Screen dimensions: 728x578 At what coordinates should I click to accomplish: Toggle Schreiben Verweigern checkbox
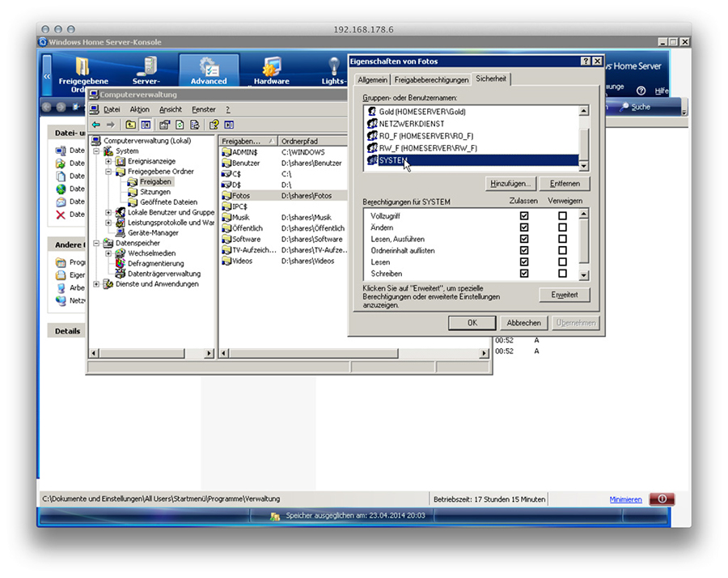point(562,273)
